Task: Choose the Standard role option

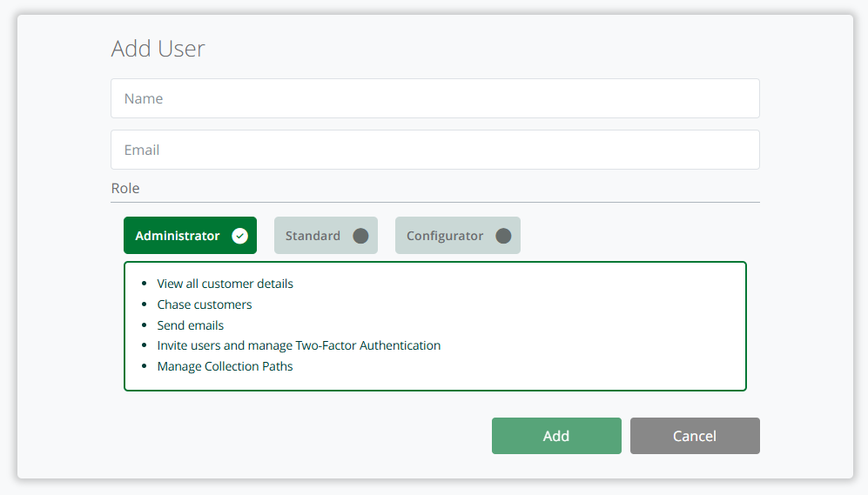Action: [313, 236]
